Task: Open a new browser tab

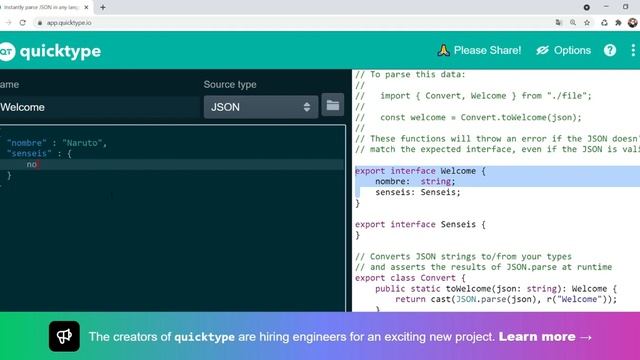Action: [x=103, y=7]
